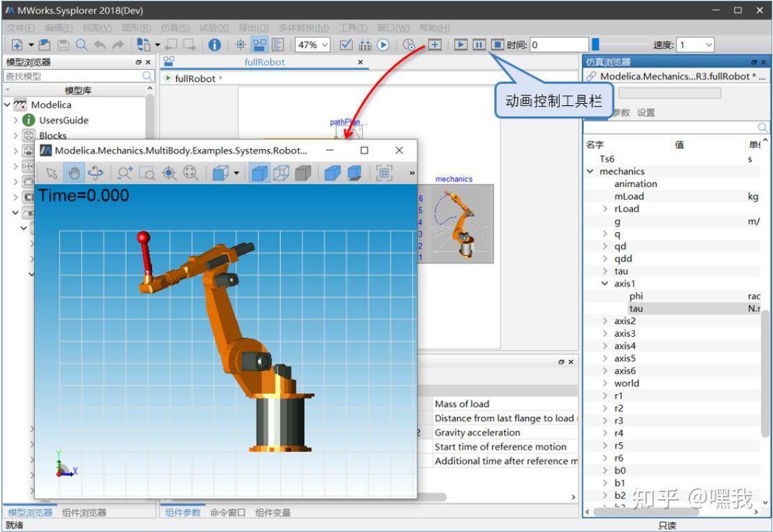The width and height of the screenshot is (773, 532).
Task: Select the tau variable under axis1
Action: (636, 309)
